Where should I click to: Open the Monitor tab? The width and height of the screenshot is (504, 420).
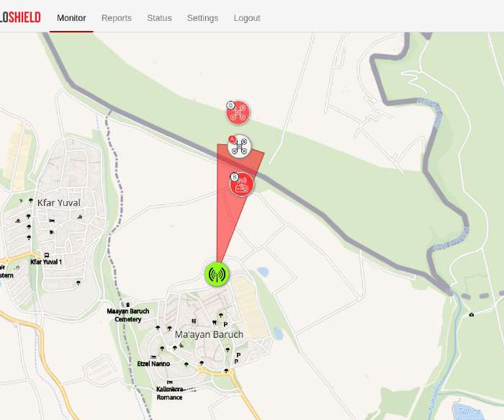(71, 18)
